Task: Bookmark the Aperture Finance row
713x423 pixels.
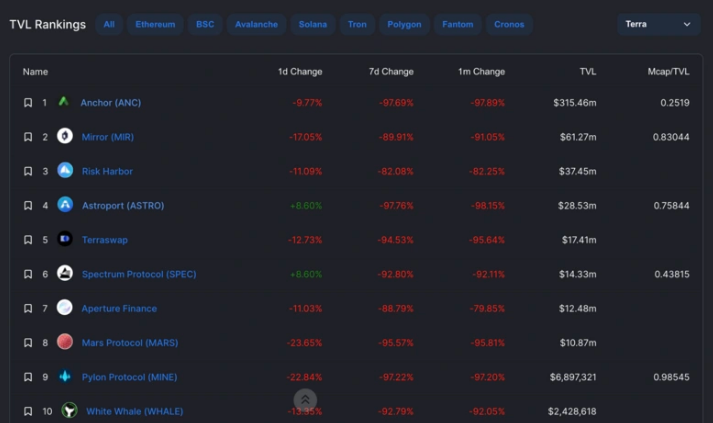Action: click(28, 308)
